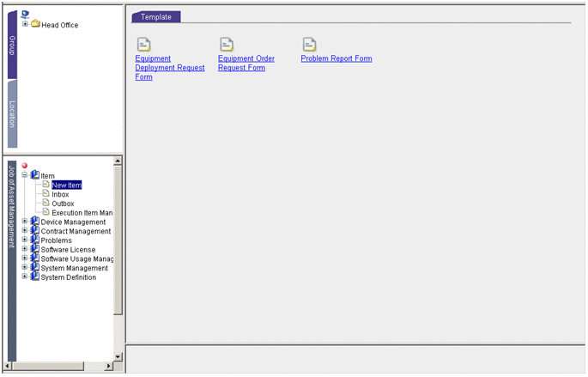Click the Outbox page icon
Screen dimensions: 588x377
click(x=45, y=203)
